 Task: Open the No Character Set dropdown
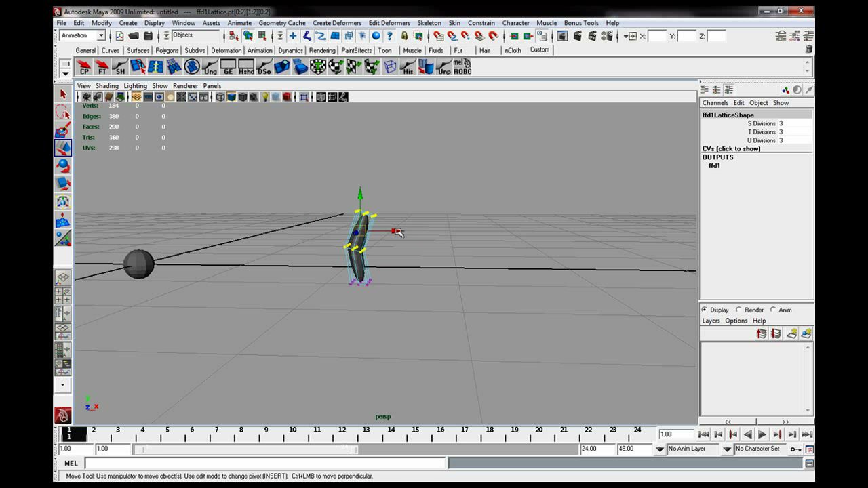click(x=727, y=449)
